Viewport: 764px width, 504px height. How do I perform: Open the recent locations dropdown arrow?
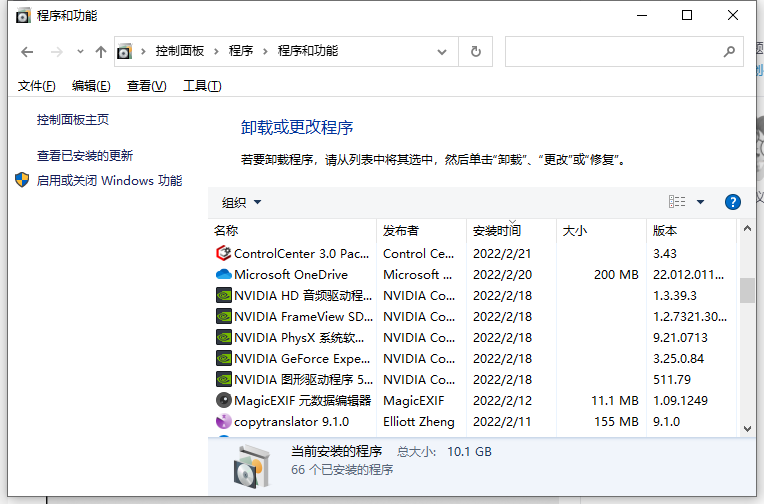point(80,51)
